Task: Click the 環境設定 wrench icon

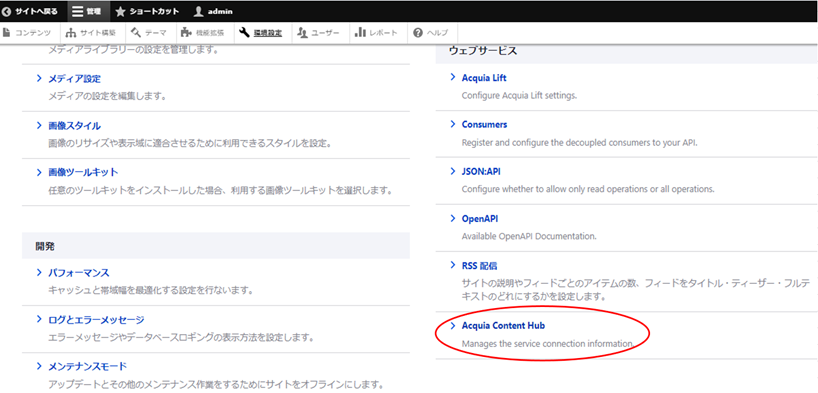Action: point(245,33)
